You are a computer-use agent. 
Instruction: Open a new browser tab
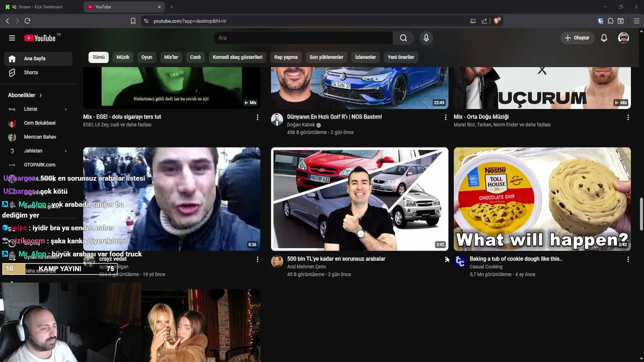[x=172, y=7]
